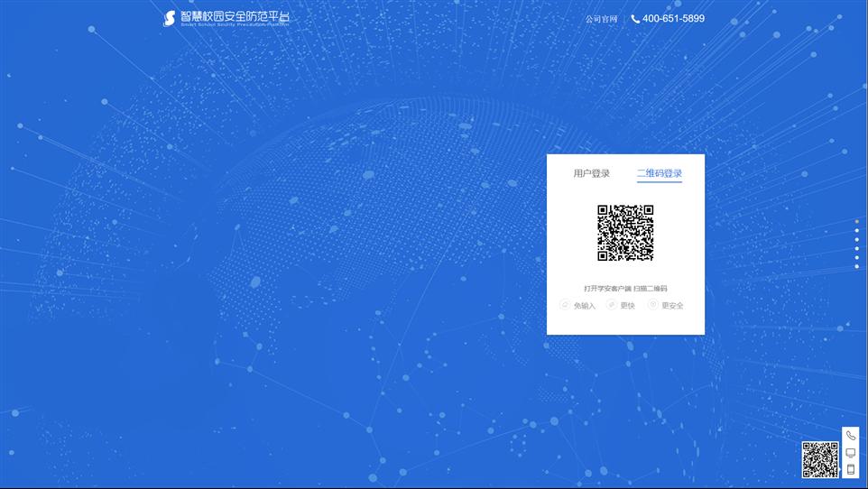This screenshot has height=489, width=868.
Task: Switch to the 用户登录 tab
Action: tap(591, 173)
